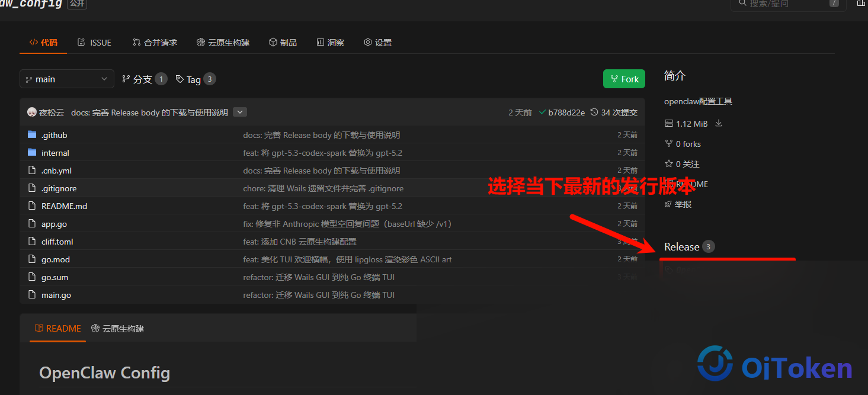The width and height of the screenshot is (868, 395).
Task: Open commit hash b788d22e
Action: coord(566,113)
